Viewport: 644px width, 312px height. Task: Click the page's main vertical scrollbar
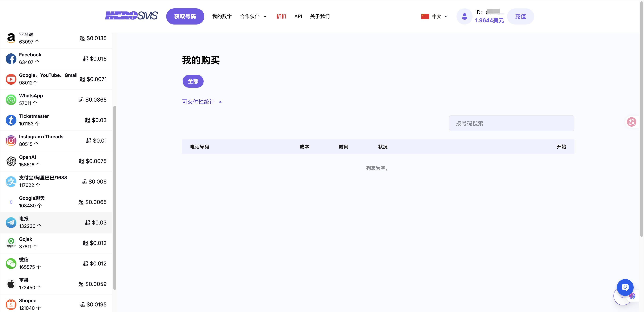pyautogui.click(x=641, y=119)
